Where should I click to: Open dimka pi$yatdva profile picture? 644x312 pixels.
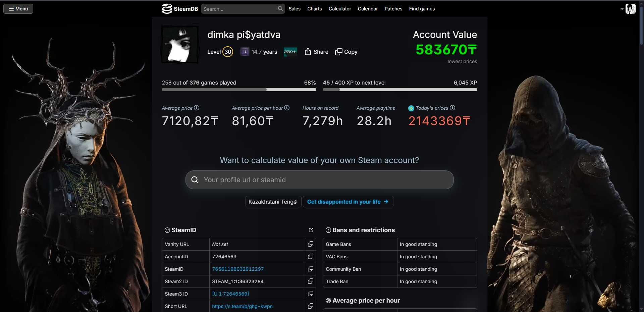click(x=180, y=44)
